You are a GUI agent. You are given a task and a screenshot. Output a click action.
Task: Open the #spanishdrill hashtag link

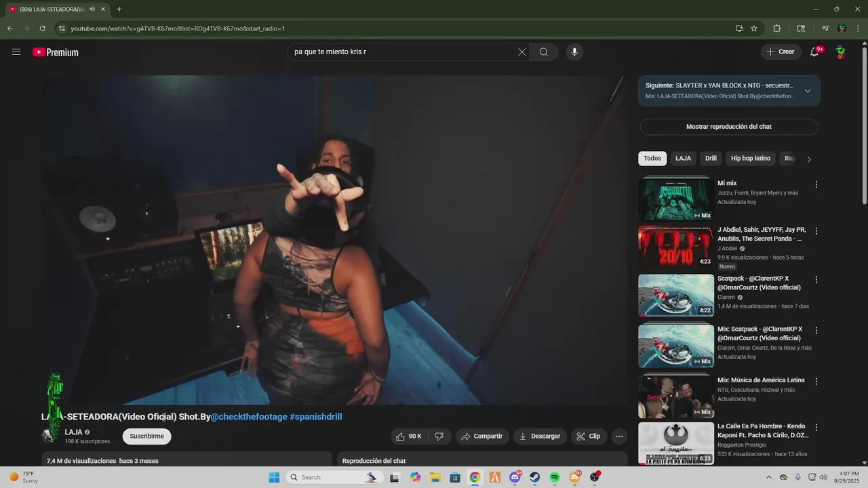316,417
